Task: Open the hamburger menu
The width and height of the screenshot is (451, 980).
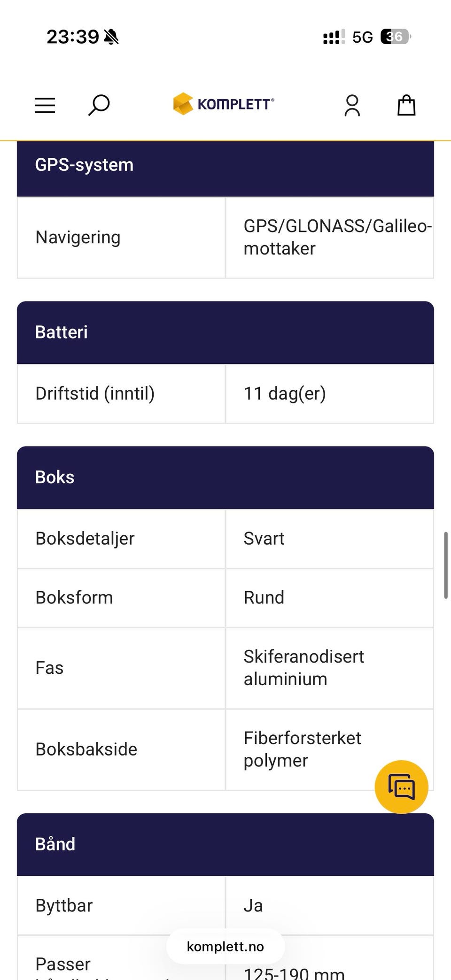Action: [45, 105]
